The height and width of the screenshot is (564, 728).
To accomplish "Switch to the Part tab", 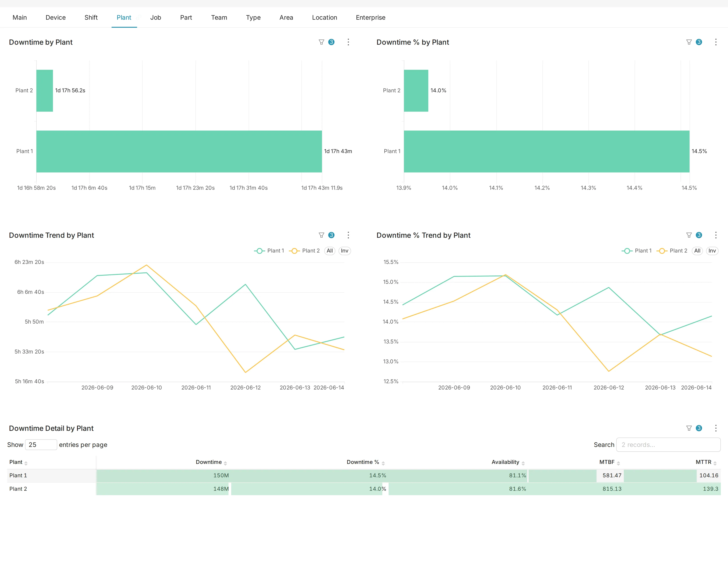I will [186, 18].
